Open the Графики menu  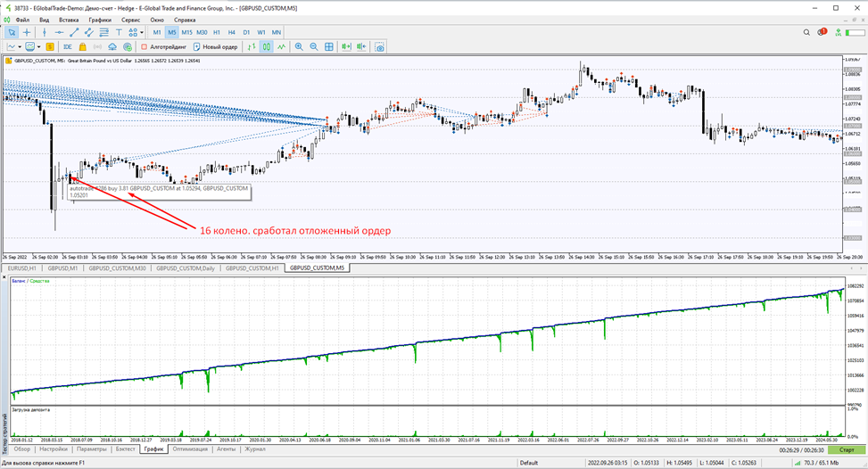(x=100, y=20)
